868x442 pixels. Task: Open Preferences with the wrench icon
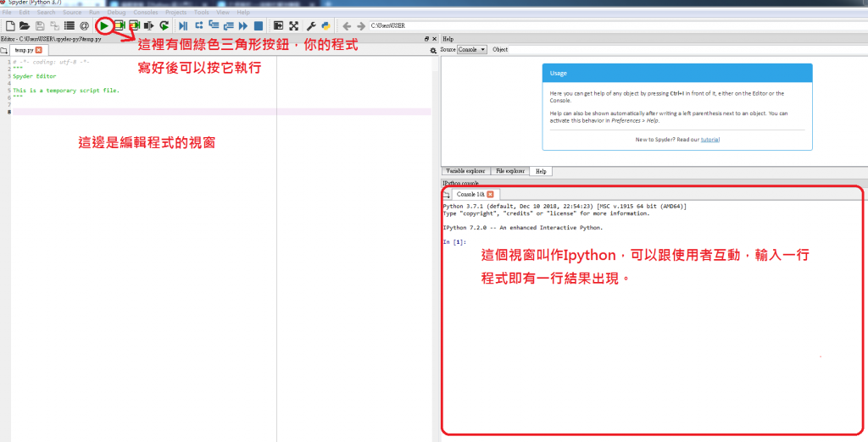pos(311,25)
